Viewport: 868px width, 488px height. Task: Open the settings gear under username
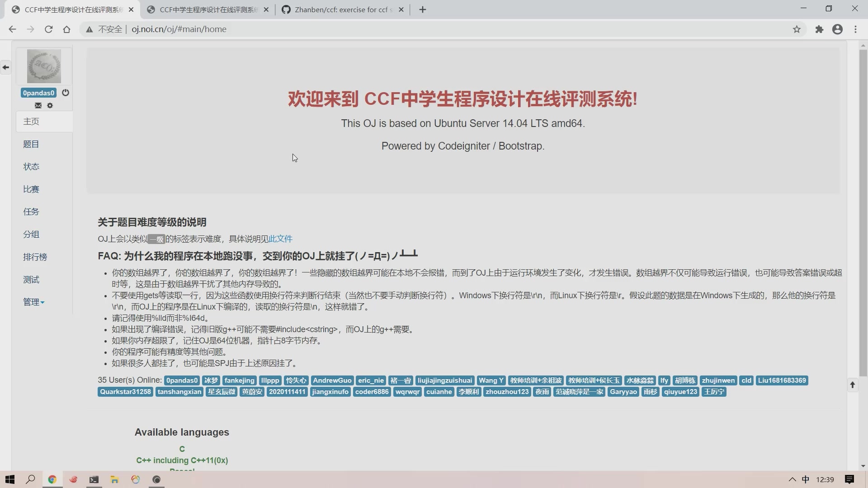tap(50, 105)
